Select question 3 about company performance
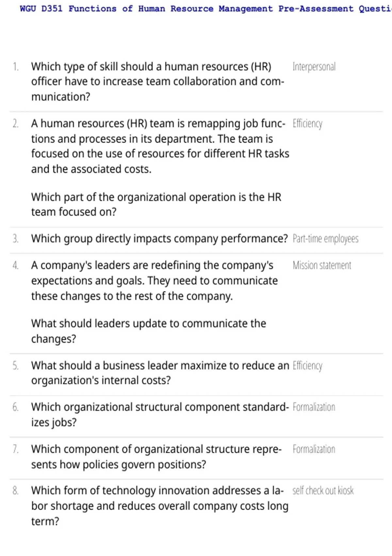 click(x=159, y=239)
